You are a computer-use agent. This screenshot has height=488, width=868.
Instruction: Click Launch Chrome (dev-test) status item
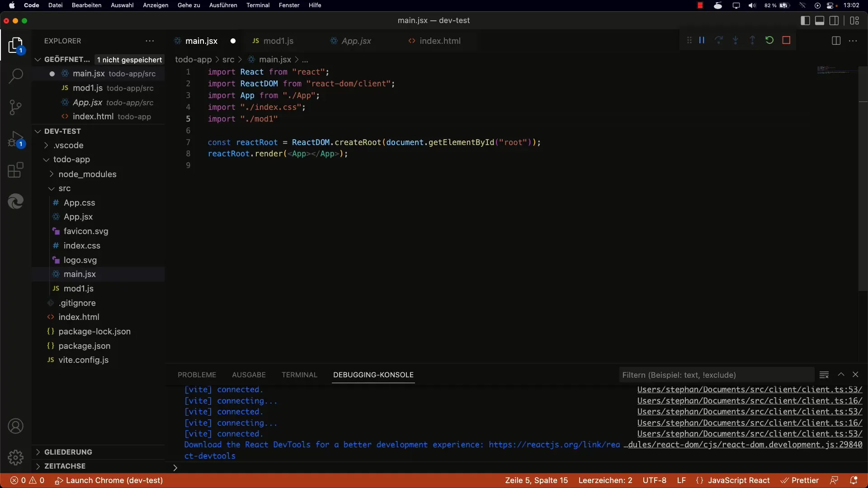point(109,480)
